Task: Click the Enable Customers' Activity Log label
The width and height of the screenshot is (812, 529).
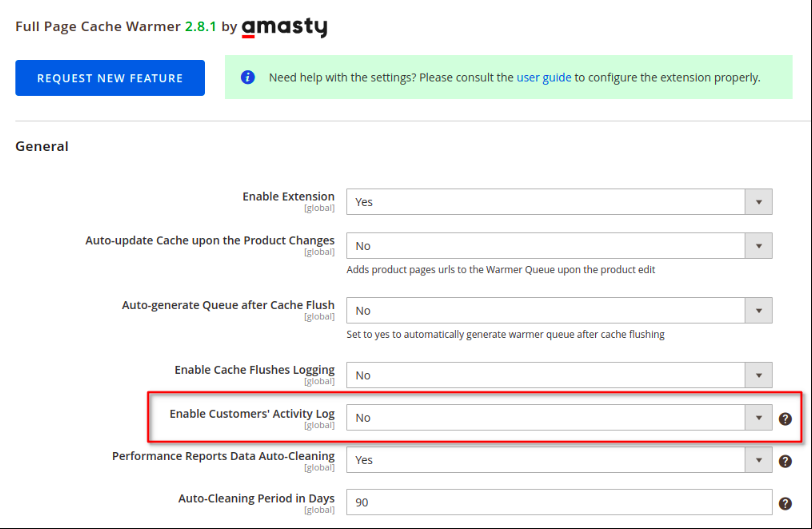Action: tap(252, 414)
